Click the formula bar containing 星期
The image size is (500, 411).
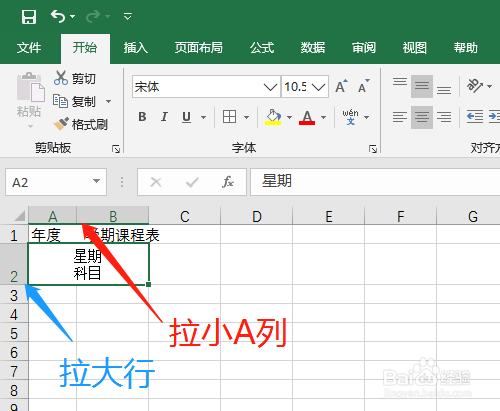375,182
